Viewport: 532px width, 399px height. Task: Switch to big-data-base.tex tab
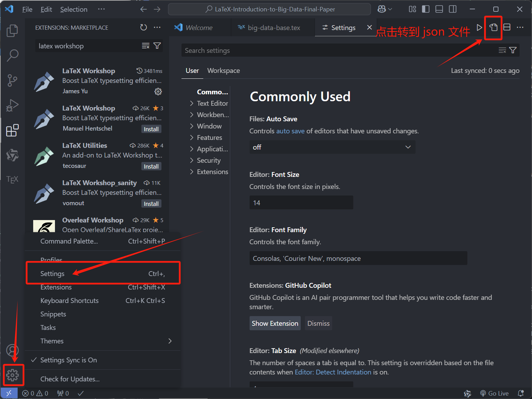click(273, 28)
